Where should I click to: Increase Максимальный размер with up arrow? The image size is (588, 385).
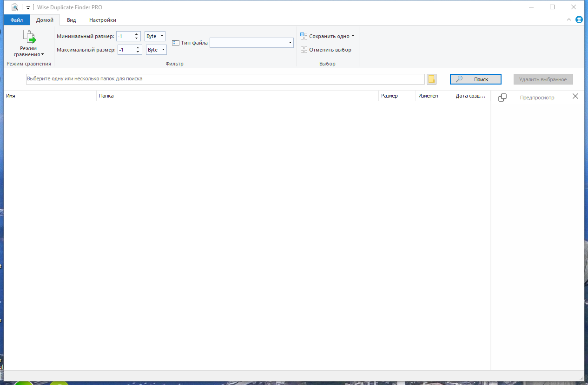click(138, 47)
